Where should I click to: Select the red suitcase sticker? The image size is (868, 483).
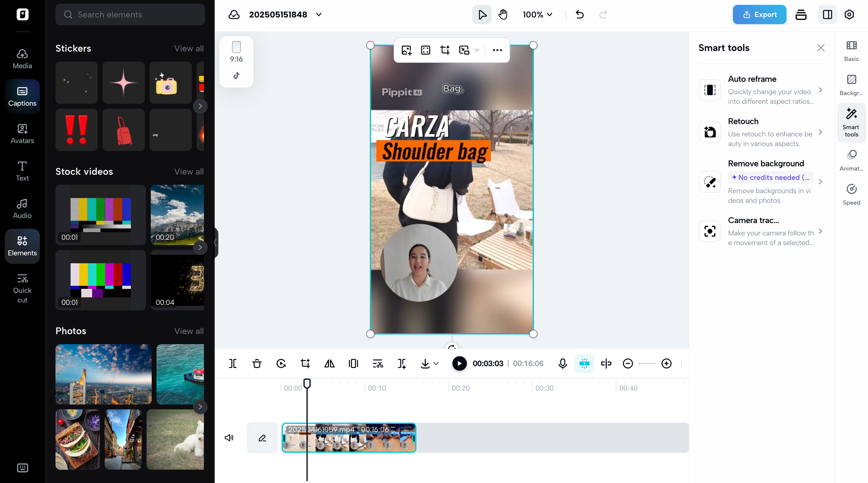pos(123,130)
